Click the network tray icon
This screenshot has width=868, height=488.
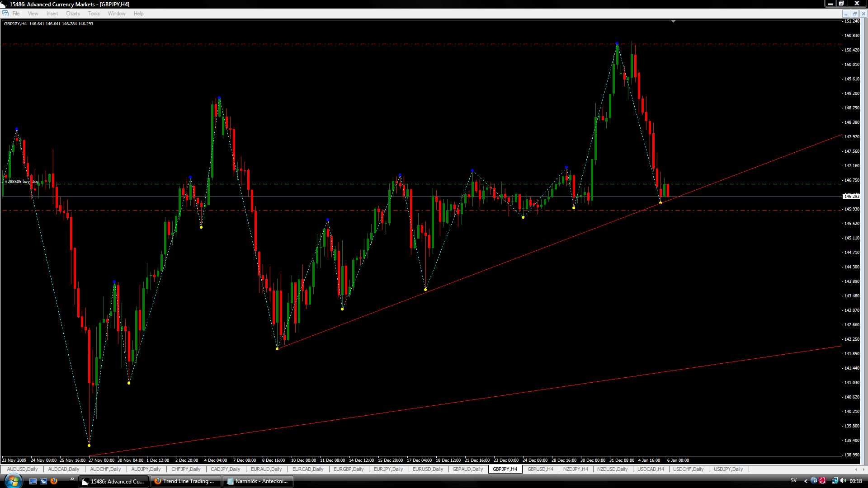[834, 481]
